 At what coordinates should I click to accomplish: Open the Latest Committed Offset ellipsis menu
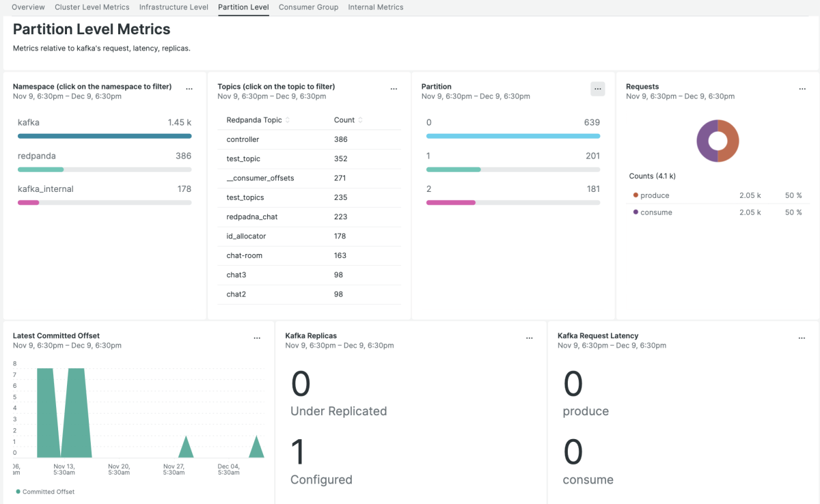257,338
